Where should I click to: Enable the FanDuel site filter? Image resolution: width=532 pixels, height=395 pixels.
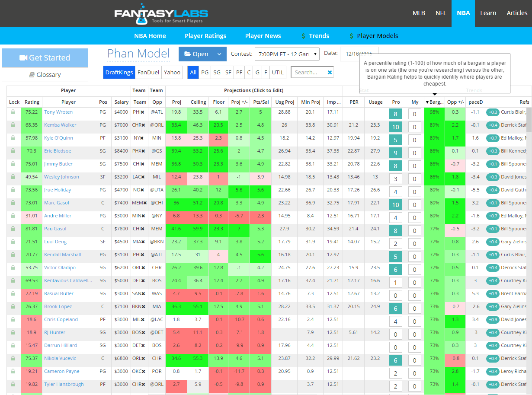(148, 72)
